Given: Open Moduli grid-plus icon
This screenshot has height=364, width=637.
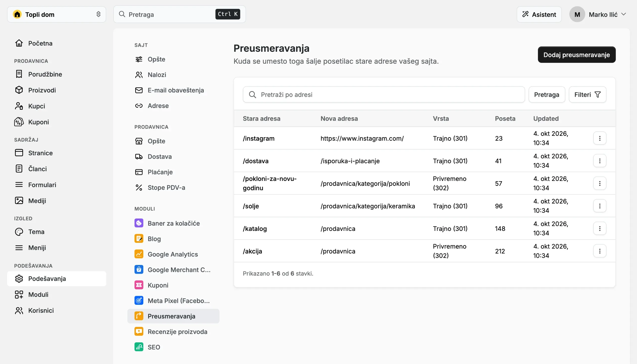Looking at the screenshot, I should coord(19,294).
